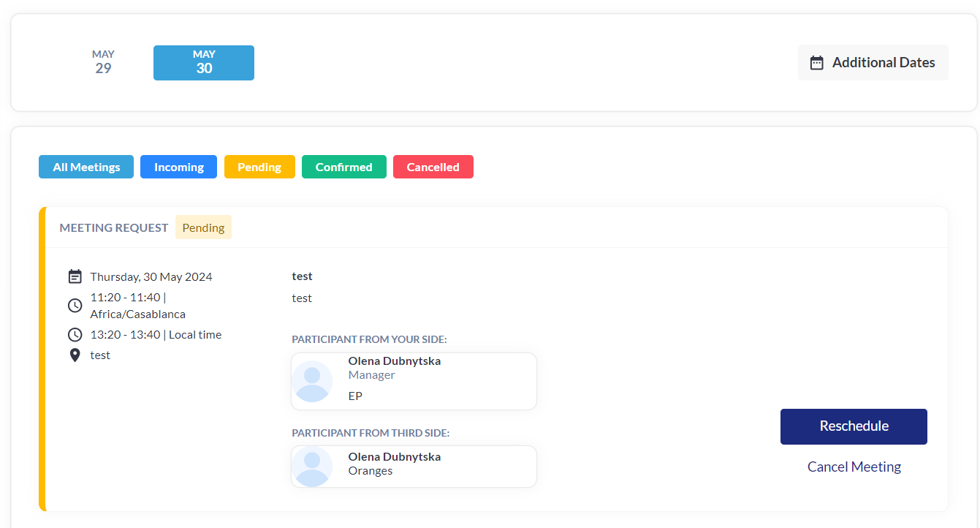980x528 pixels.
Task: Click the calendar icon beside Additional Dates
Action: tap(817, 63)
